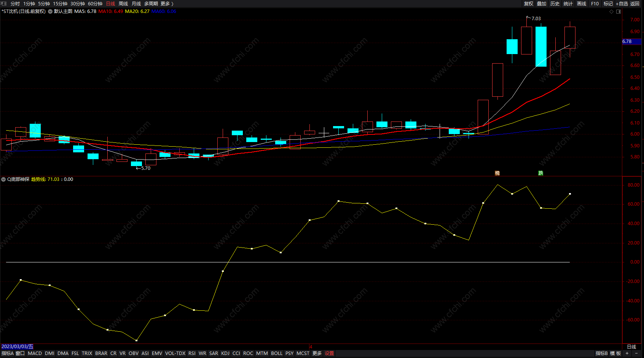Image resolution: width=644 pixels, height=358 pixels.
Task: Select the 窗口 option in the bottom bar
Action: [20, 353]
